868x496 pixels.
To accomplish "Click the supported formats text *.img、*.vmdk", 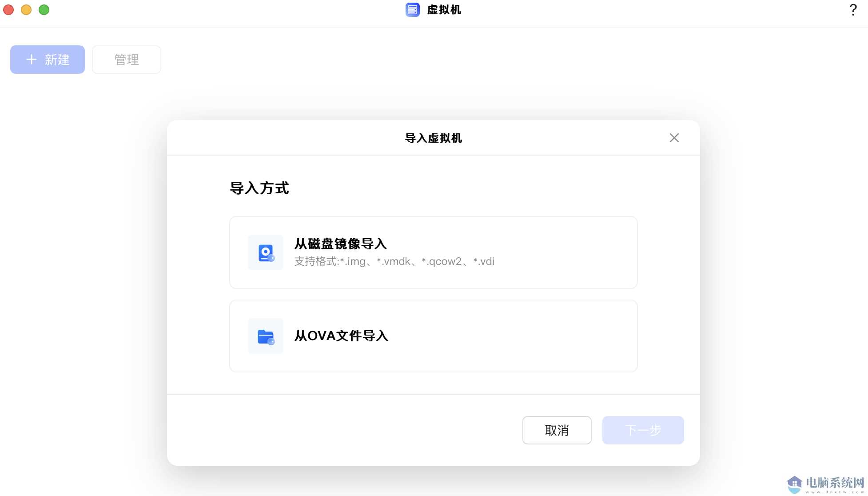I will 394,261.
